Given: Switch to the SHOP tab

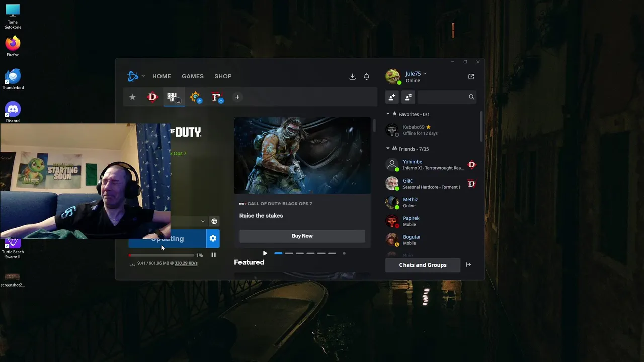Looking at the screenshot, I should [223, 76].
